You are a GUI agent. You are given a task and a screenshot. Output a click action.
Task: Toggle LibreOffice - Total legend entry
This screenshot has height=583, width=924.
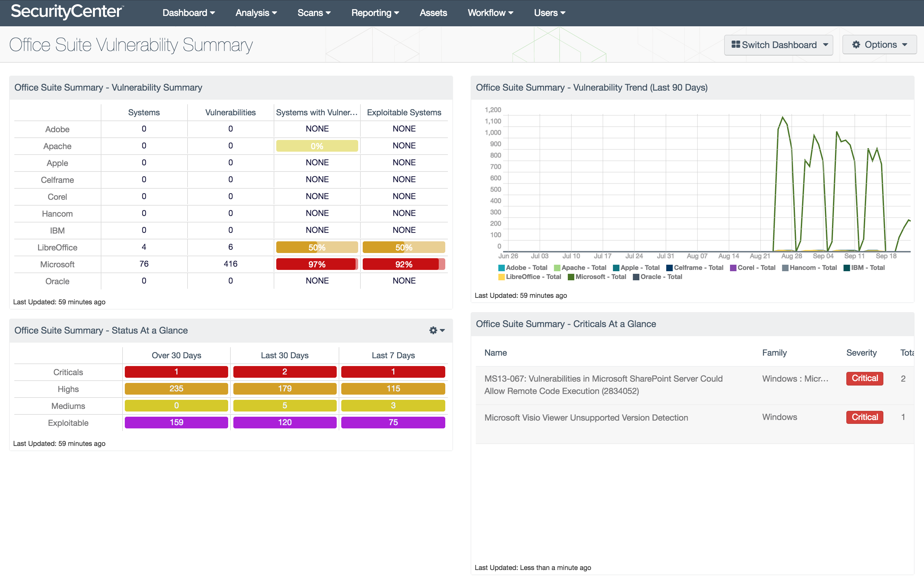tap(529, 277)
